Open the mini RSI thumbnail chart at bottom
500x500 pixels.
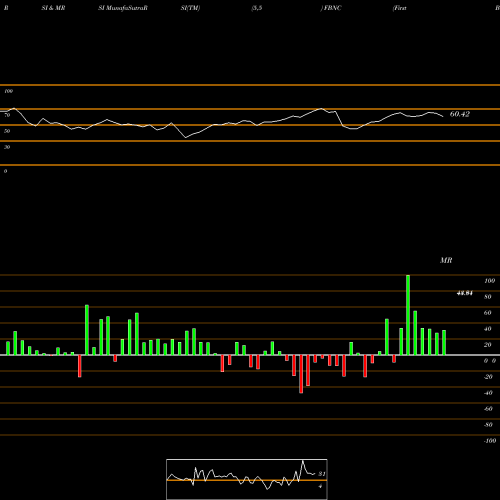coord(247,479)
